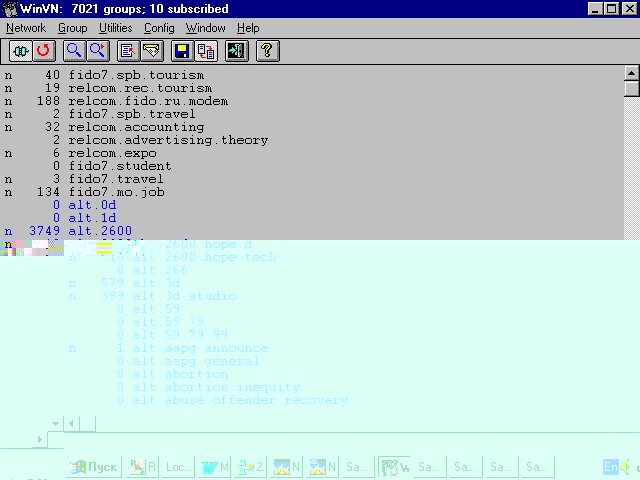Screen dimensions: 640x480
Task: Click the scrollbar up arrow
Action: click(631, 73)
